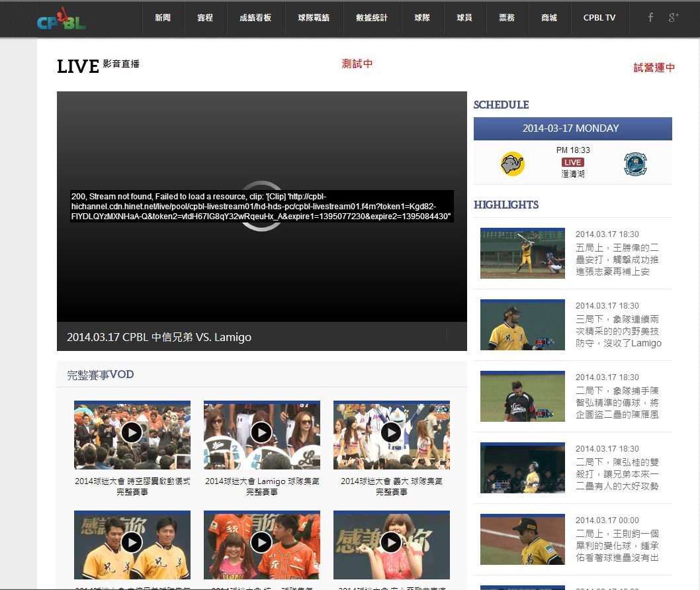Click the 測試中 red label
700x590 pixels.
(x=357, y=64)
